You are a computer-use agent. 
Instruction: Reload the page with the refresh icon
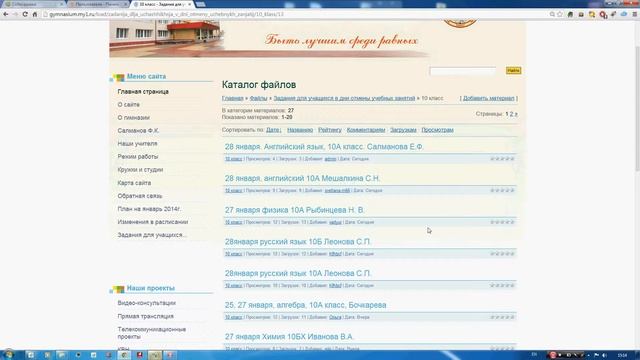pyautogui.click(x=25, y=14)
